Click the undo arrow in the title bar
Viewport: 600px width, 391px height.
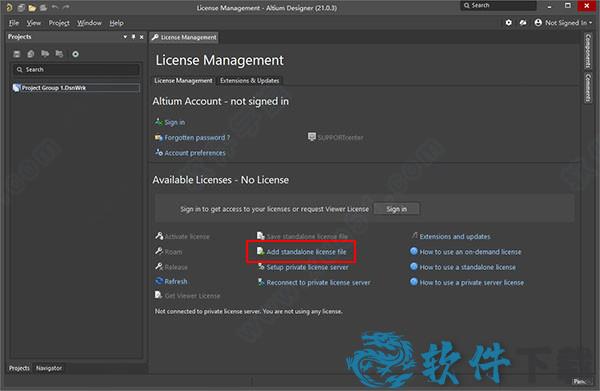coord(55,7)
